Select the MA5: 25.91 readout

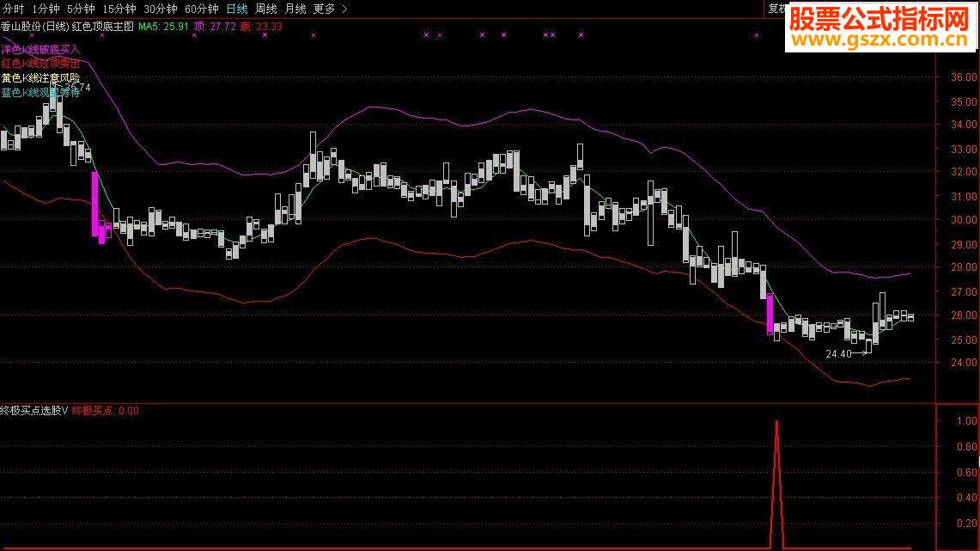163,27
